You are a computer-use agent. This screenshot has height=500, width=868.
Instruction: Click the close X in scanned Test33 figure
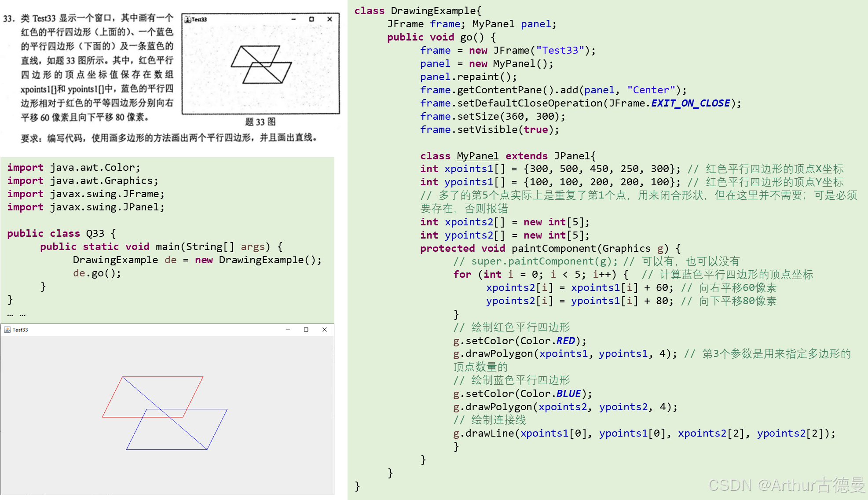[x=330, y=19]
